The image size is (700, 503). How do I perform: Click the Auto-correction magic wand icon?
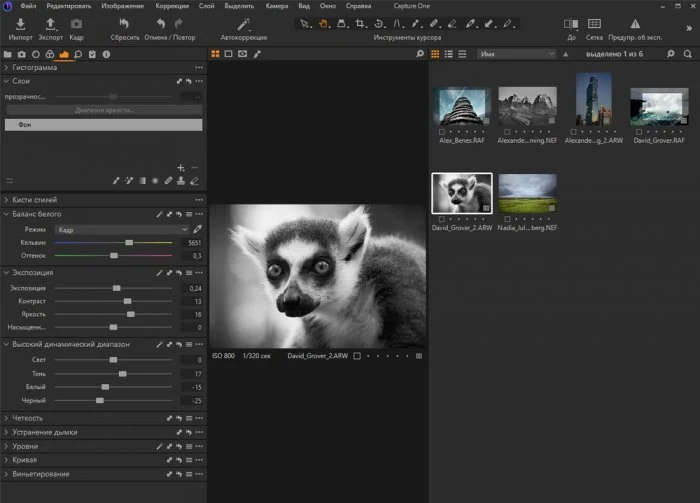pos(243,24)
